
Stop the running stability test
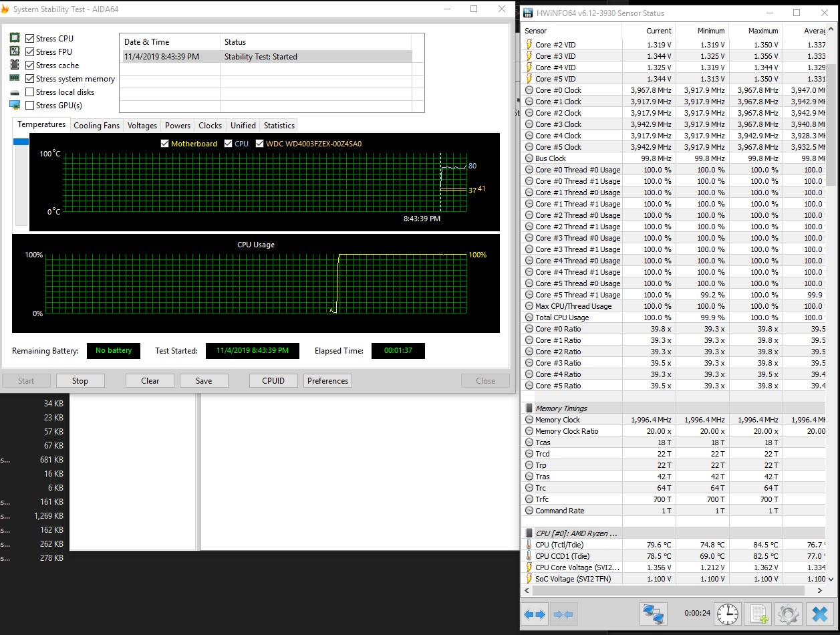click(x=80, y=381)
